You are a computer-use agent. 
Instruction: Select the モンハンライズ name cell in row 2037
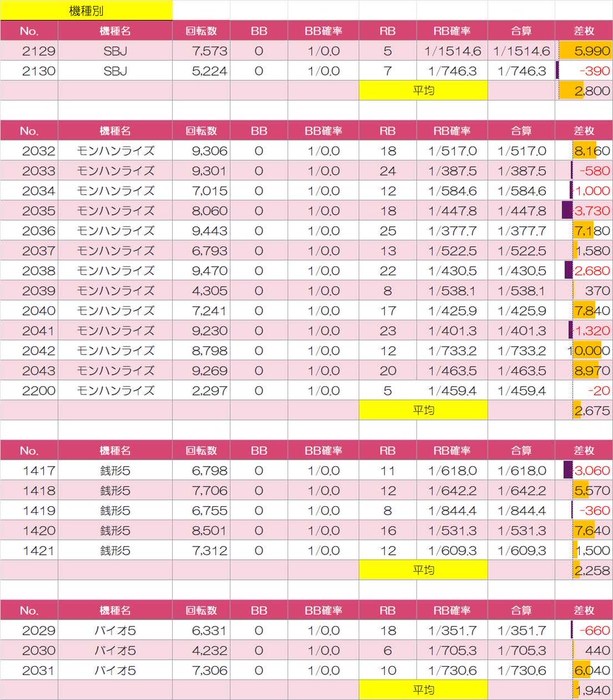pyautogui.click(x=115, y=251)
